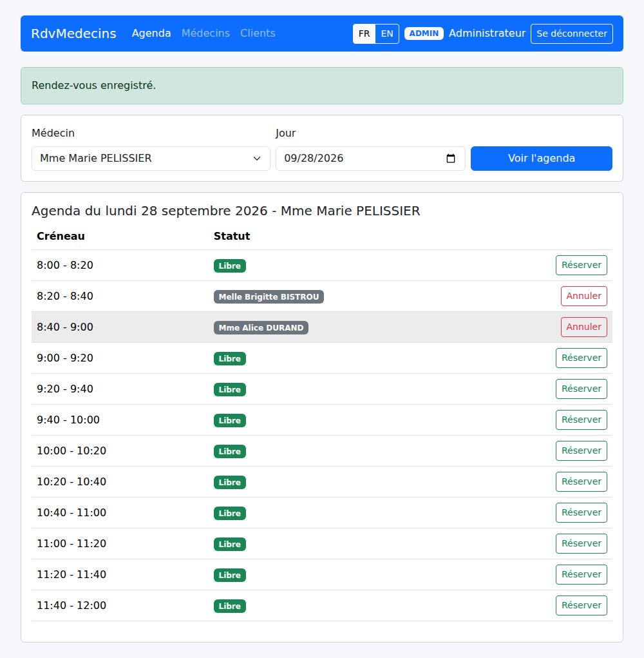Switch language to EN
Image resolution: width=644 pixels, height=658 pixels.
[387, 34]
